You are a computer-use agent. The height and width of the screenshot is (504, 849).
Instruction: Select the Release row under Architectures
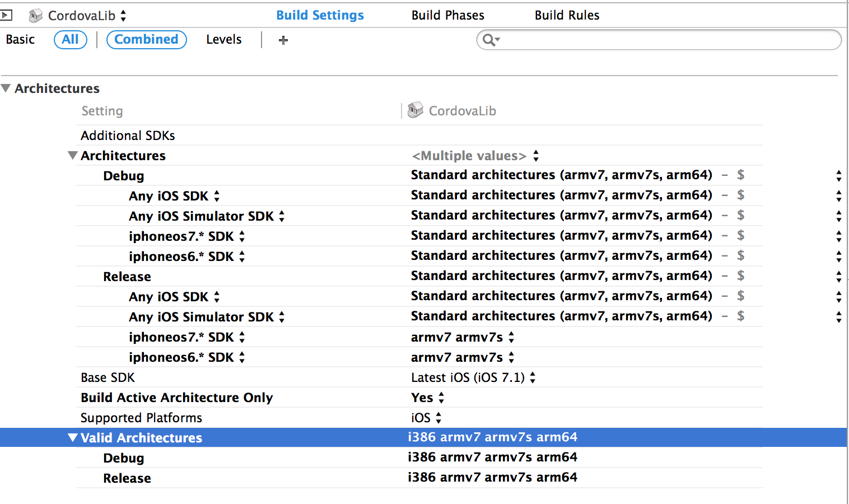coord(419,276)
